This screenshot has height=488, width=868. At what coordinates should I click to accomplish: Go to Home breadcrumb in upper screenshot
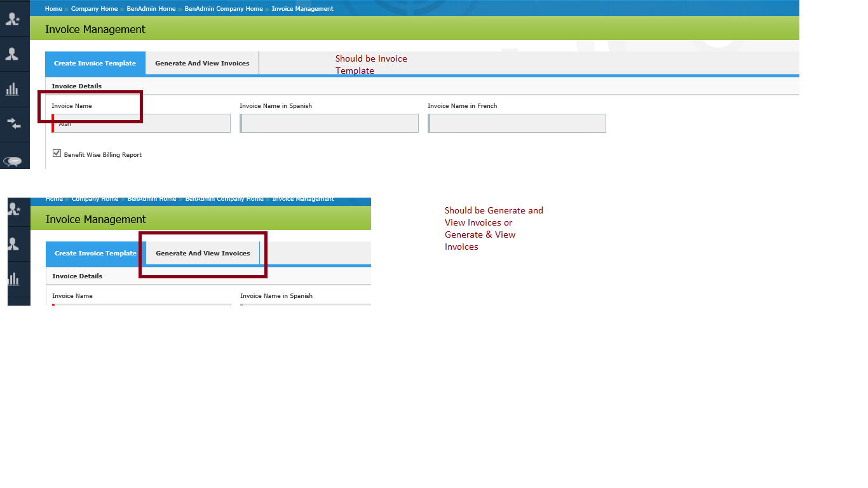53,9
